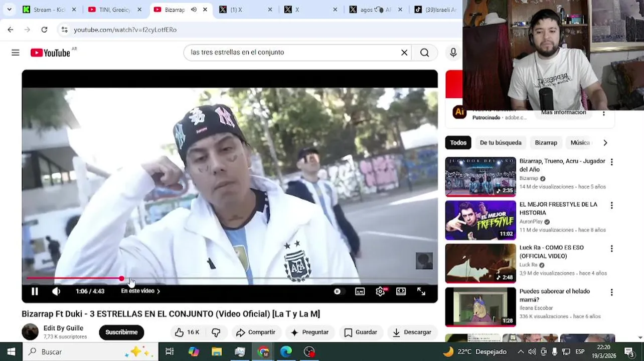The image size is (644, 361).
Task: Switch to the '(39)Israeli' TikTok tab
Action: 435,10
